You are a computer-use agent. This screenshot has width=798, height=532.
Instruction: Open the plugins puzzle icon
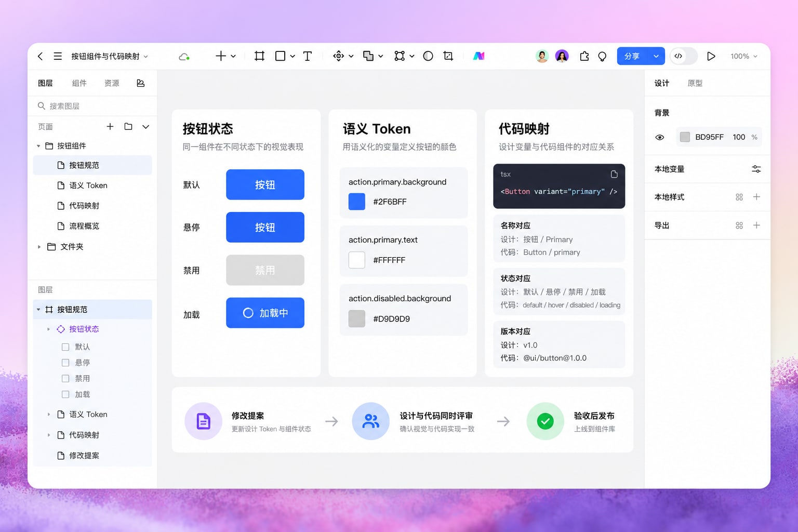584,56
